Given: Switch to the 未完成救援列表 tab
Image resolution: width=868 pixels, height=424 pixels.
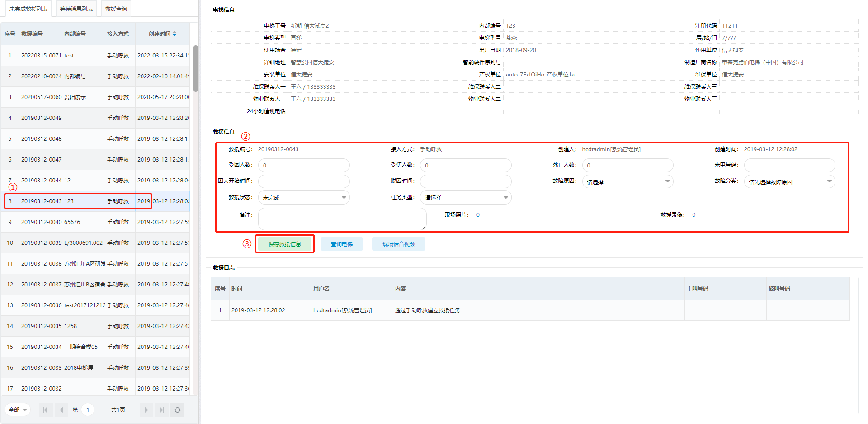Looking at the screenshot, I should 28,9.
